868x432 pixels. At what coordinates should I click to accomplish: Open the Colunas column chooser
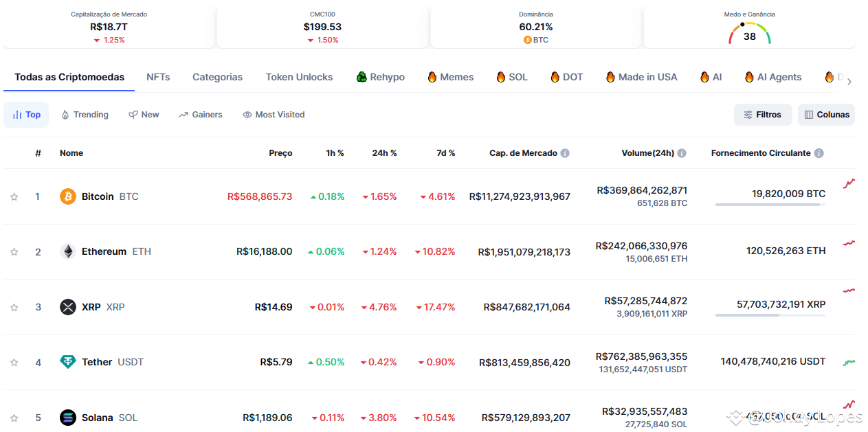point(826,115)
